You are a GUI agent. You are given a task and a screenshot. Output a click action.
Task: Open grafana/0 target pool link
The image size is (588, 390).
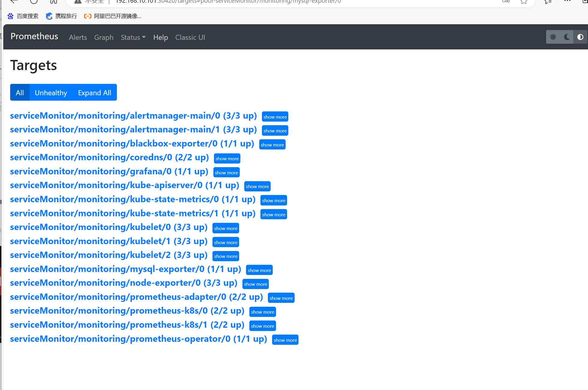coord(109,172)
